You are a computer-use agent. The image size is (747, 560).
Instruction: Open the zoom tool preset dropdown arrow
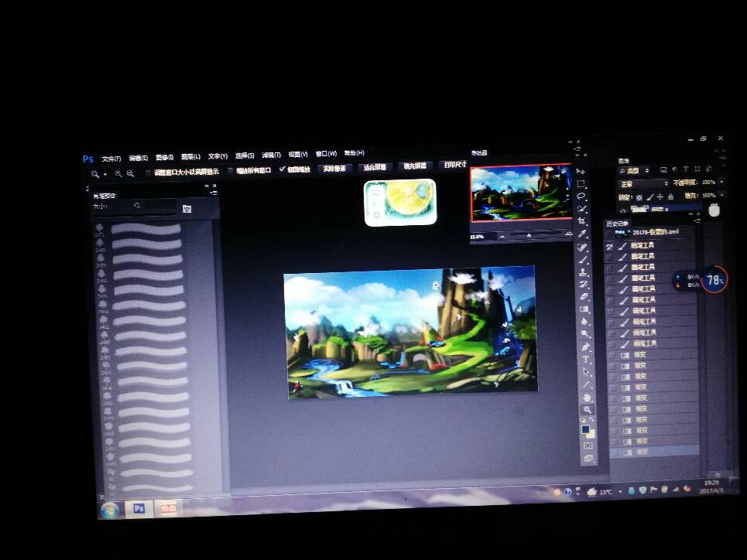(105, 175)
